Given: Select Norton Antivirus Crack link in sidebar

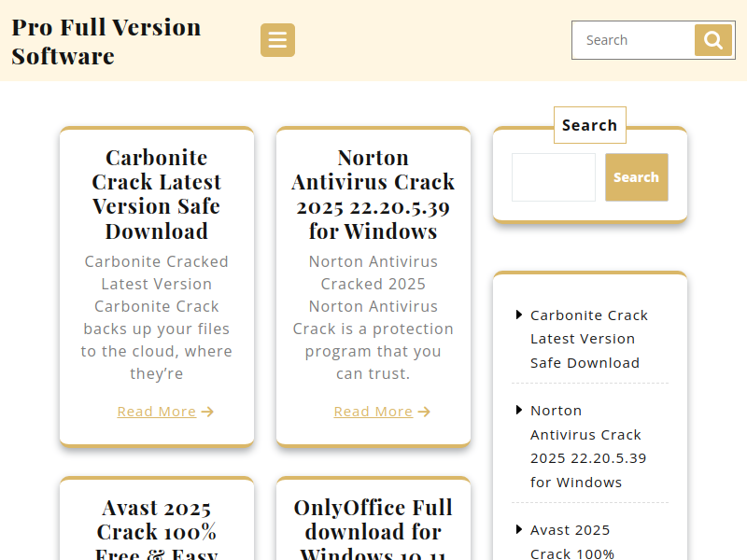Looking at the screenshot, I should coord(588,446).
